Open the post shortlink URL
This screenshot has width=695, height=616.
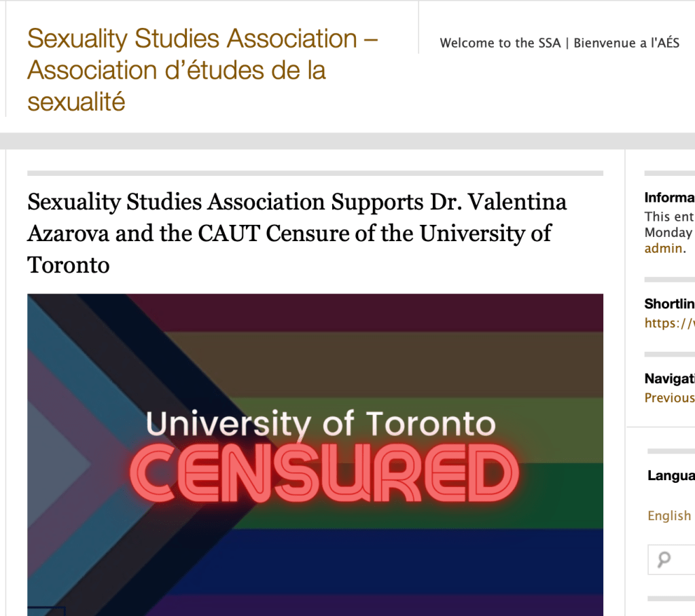670,323
